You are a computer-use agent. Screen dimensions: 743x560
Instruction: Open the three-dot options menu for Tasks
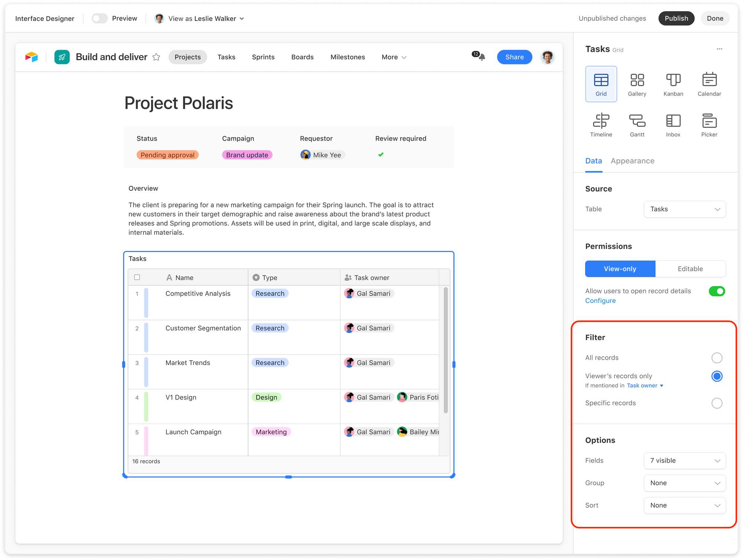(x=719, y=49)
